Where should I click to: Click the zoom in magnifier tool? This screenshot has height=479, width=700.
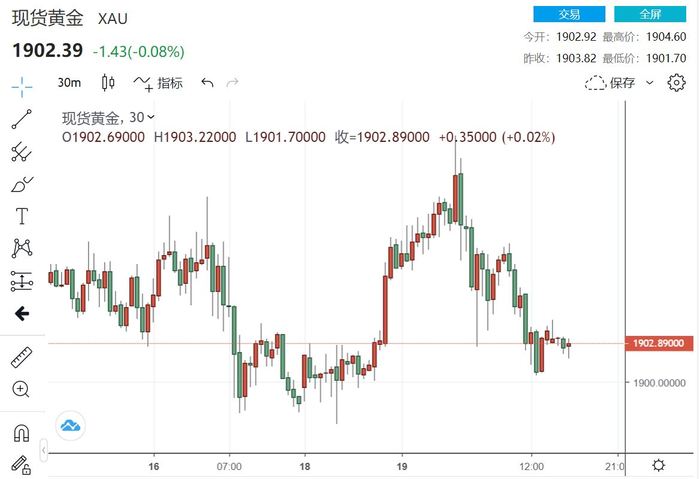pyautogui.click(x=21, y=389)
